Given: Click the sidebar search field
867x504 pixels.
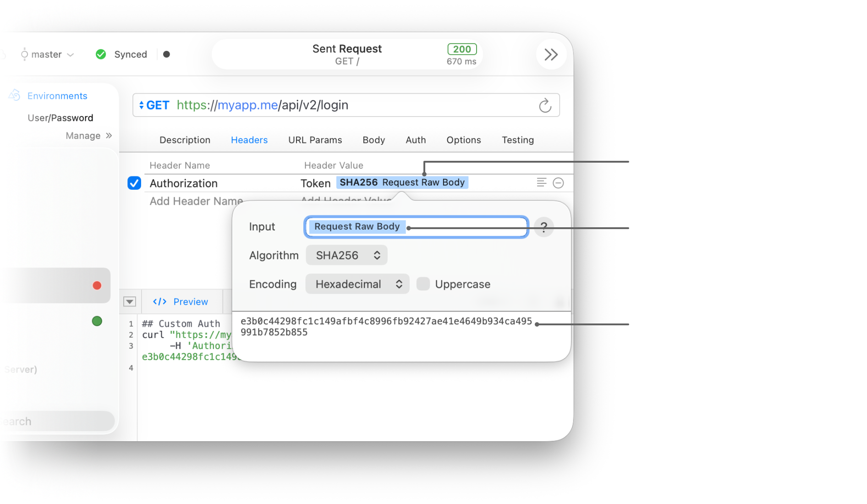Looking at the screenshot, I should [x=57, y=421].
